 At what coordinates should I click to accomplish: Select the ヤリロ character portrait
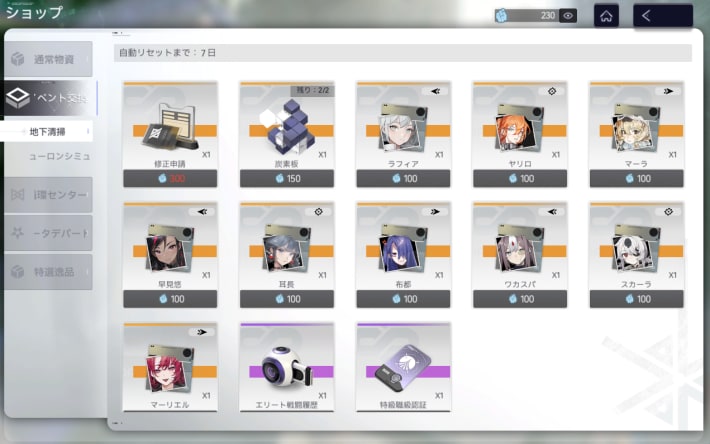(519, 127)
